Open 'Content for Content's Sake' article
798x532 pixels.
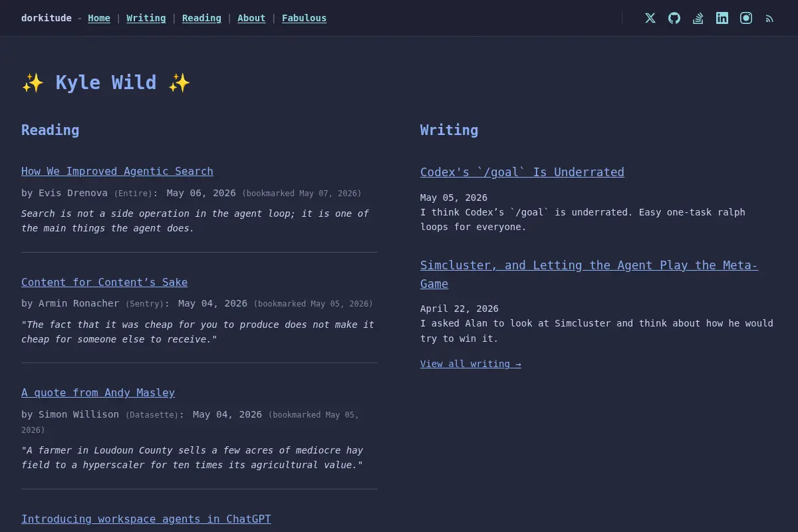pos(104,282)
